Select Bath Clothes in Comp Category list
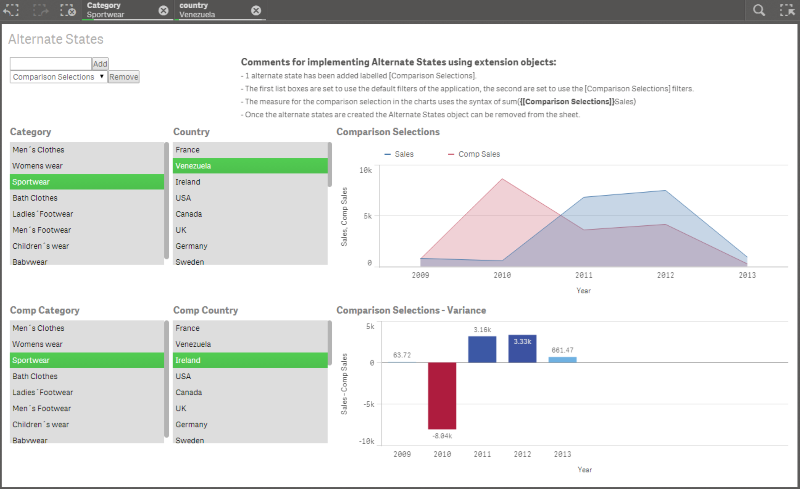Screen dimensions: 800x489 click(x=87, y=376)
